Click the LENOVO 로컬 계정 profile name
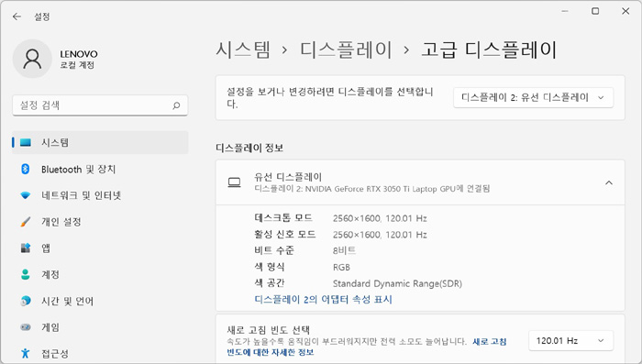This screenshot has width=642, height=364. coord(79,60)
